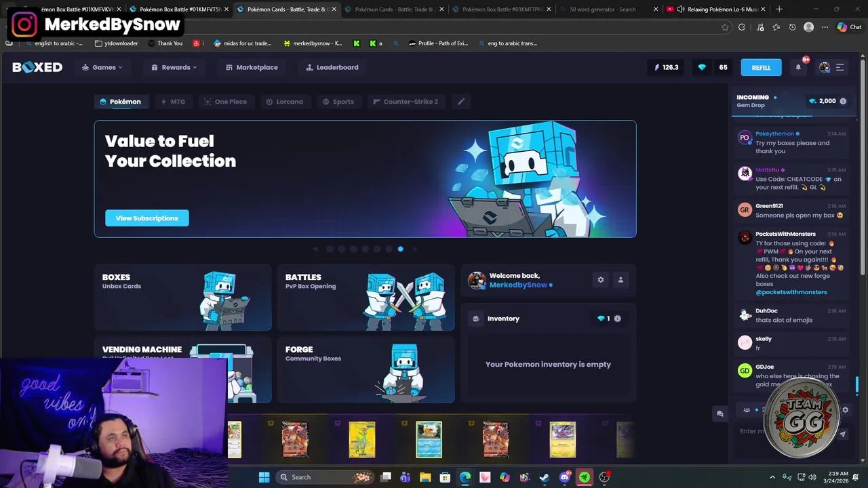Open the profile avatar menu
The image size is (868, 488).
(x=825, y=67)
